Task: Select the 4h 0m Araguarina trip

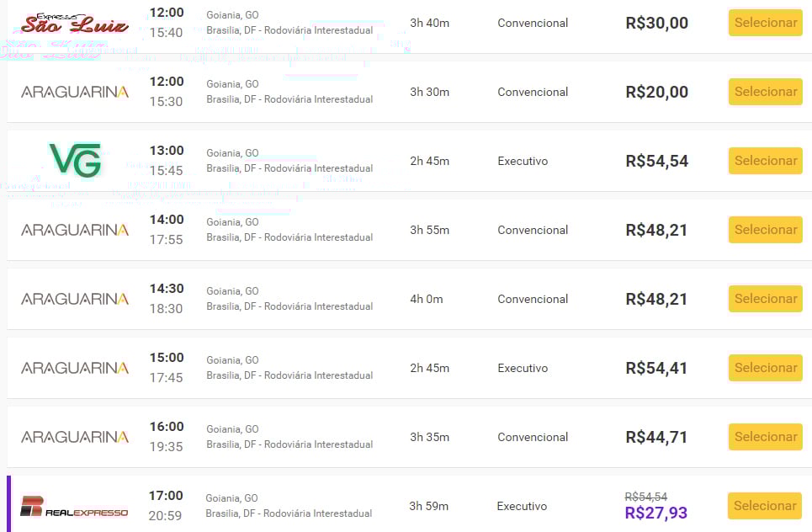Action: pyautogui.click(x=765, y=299)
